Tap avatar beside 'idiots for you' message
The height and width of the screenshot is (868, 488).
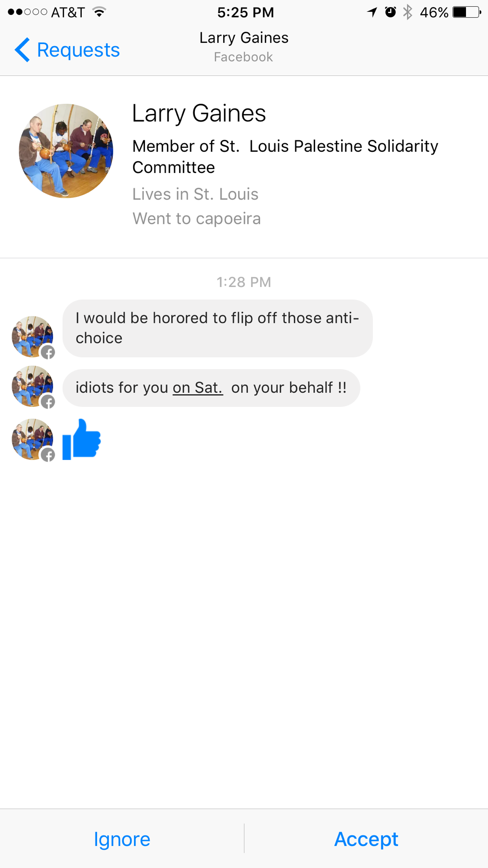point(33,387)
